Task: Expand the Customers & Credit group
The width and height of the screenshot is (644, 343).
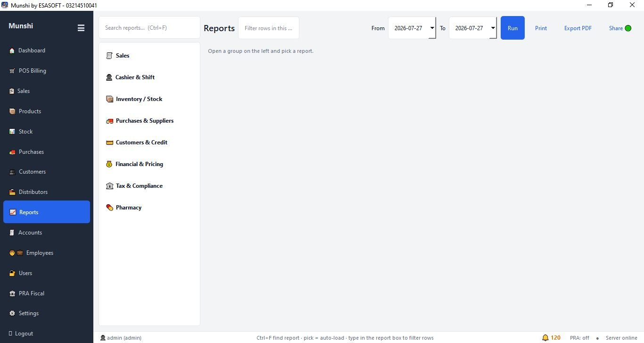Action: (149, 142)
